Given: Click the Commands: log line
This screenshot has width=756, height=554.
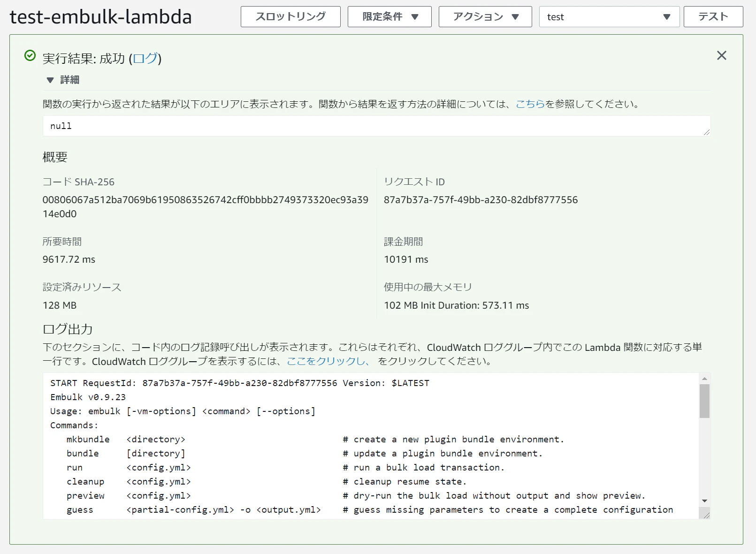Looking at the screenshot, I should [x=74, y=425].
